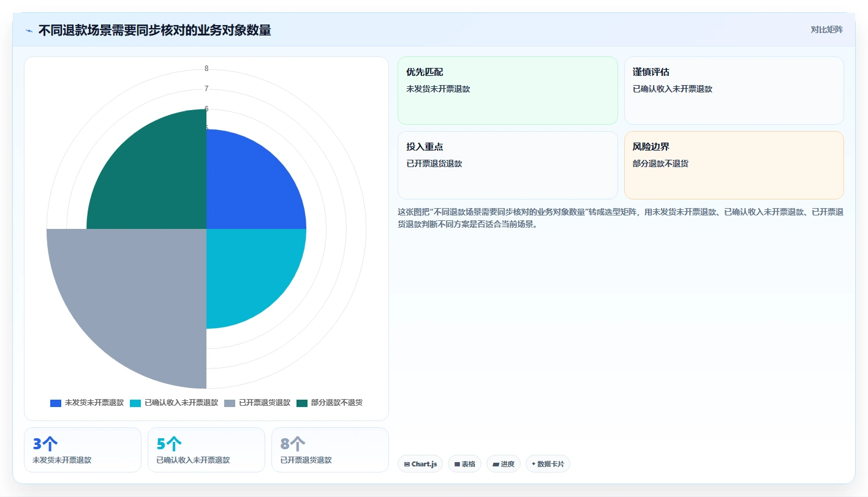Click the 数据卡片 tag
The height and width of the screenshot is (497, 868).
(548, 464)
